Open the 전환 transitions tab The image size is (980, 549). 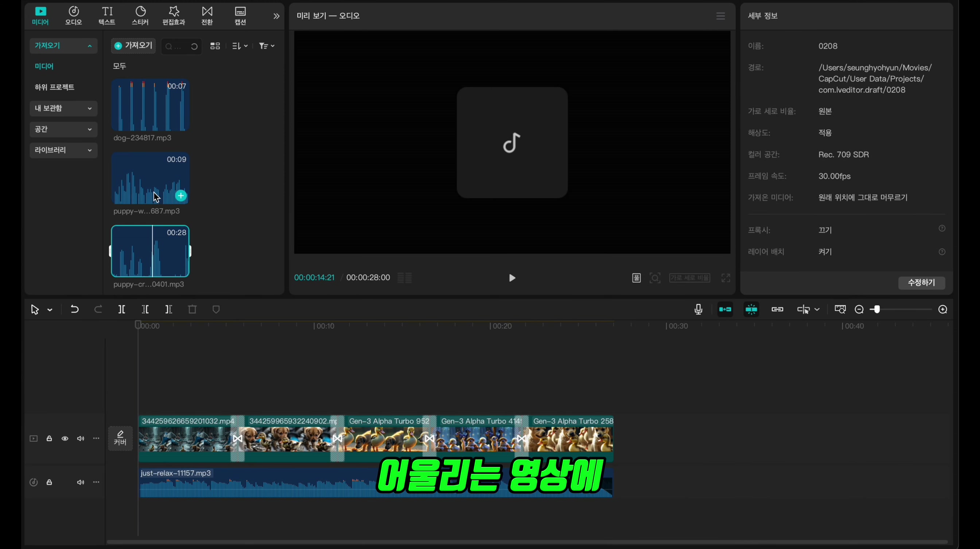point(207,16)
